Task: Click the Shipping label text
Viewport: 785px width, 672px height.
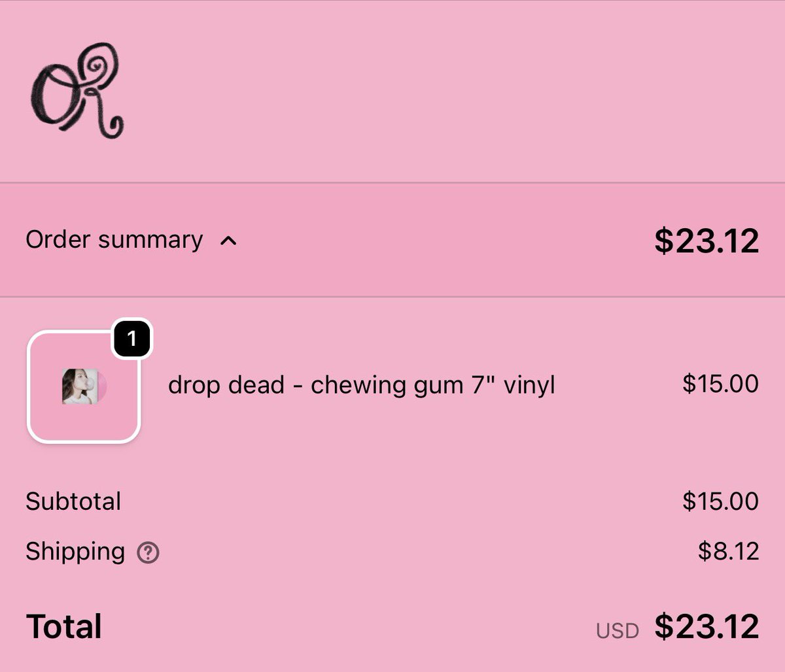Action: tap(75, 552)
